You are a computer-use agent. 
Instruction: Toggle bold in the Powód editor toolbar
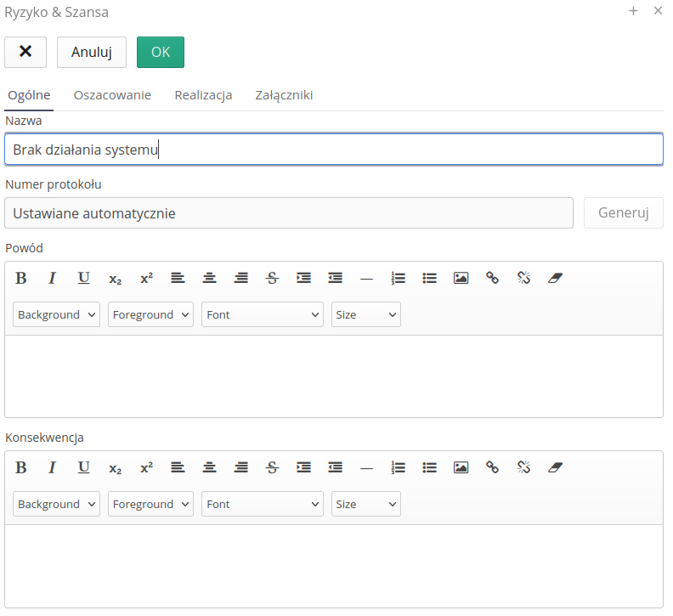pos(21,278)
